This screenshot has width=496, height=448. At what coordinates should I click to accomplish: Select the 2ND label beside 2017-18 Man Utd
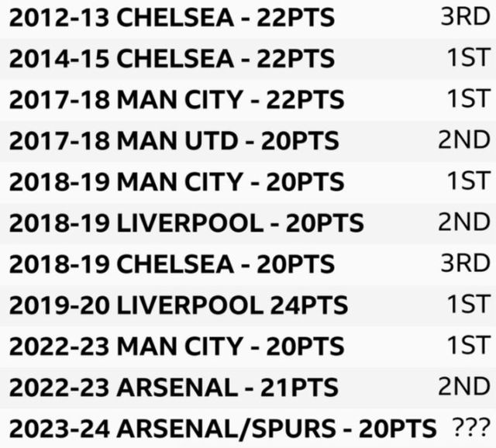click(463, 140)
